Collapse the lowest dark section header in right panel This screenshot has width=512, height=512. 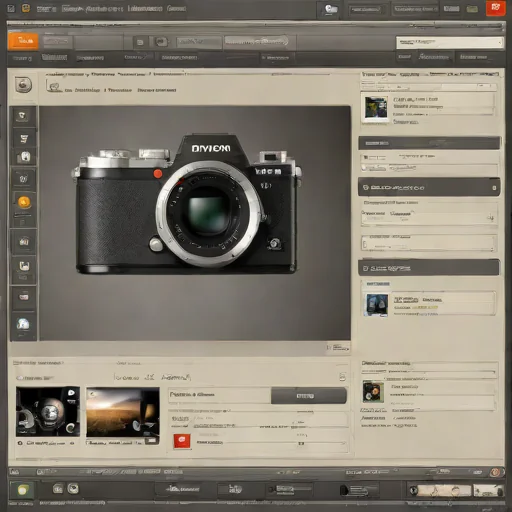[x=429, y=268]
